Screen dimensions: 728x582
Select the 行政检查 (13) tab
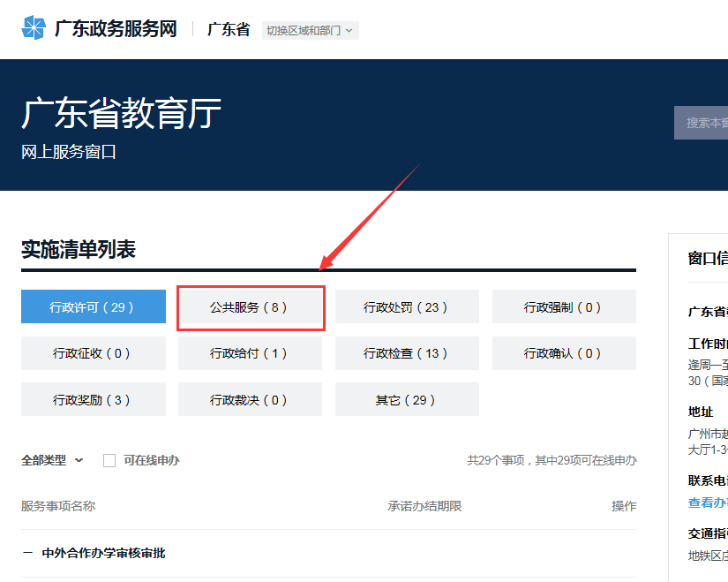[407, 353]
